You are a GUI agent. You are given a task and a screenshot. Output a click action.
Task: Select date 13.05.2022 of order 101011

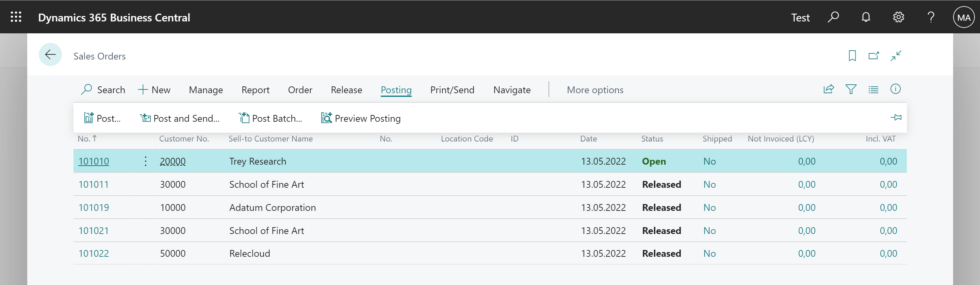pos(603,184)
